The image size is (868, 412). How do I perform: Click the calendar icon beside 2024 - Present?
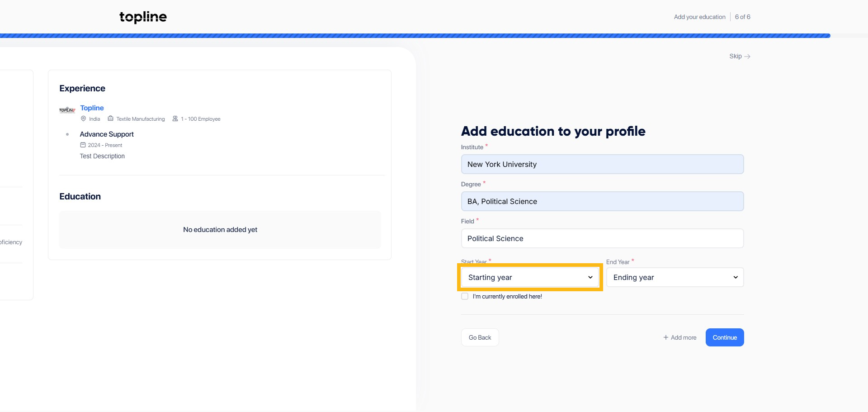pyautogui.click(x=83, y=145)
